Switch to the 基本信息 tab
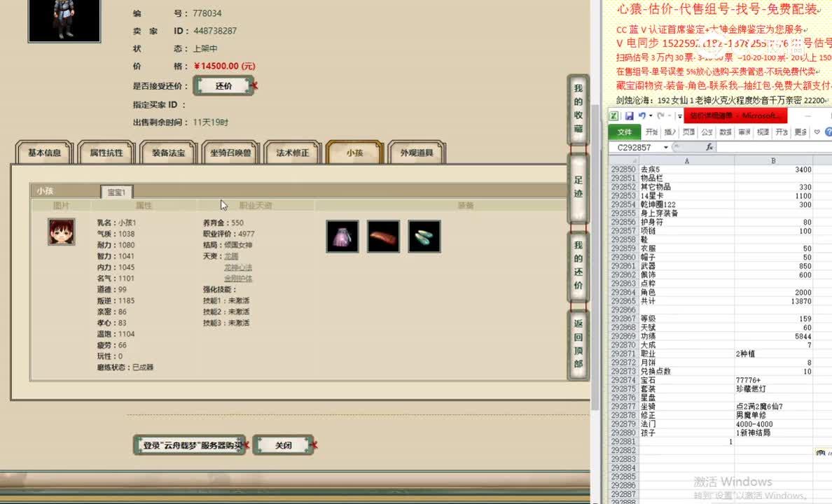Viewport: 832px width, 504px height. (43, 151)
